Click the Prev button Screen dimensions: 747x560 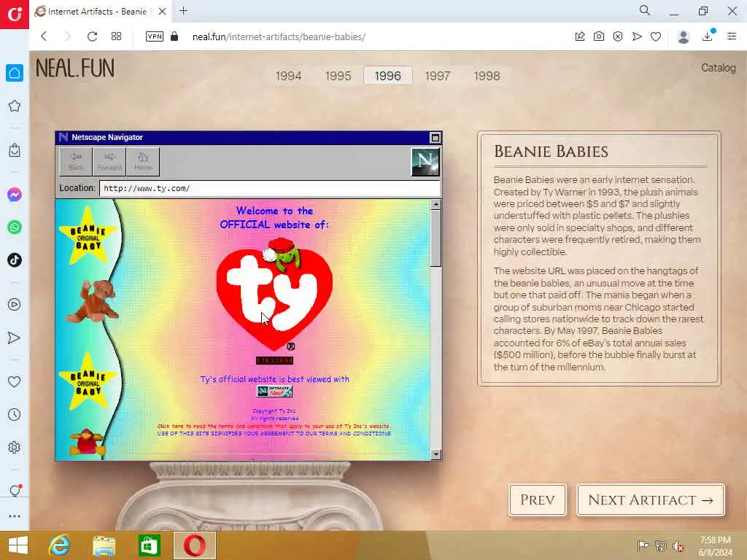538,500
